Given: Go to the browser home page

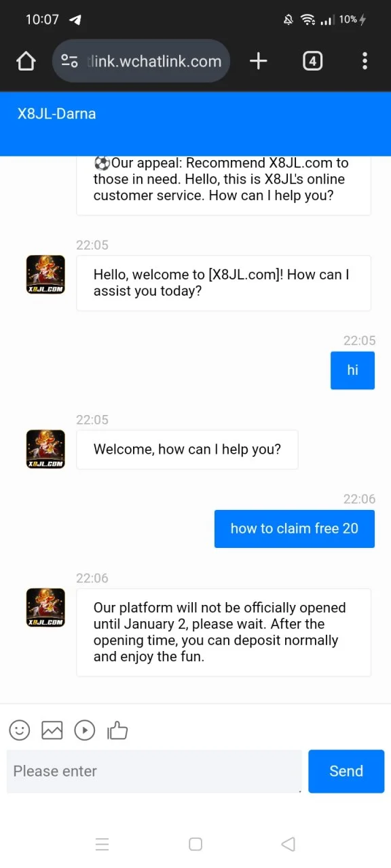Looking at the screenshot, I should click(x=26, y=61).
